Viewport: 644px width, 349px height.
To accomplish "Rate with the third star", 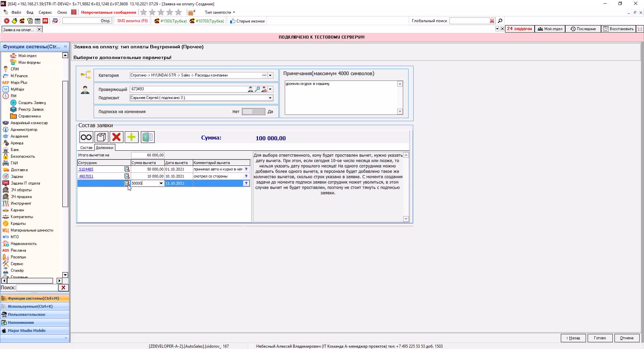I will [x=161, y=12].
